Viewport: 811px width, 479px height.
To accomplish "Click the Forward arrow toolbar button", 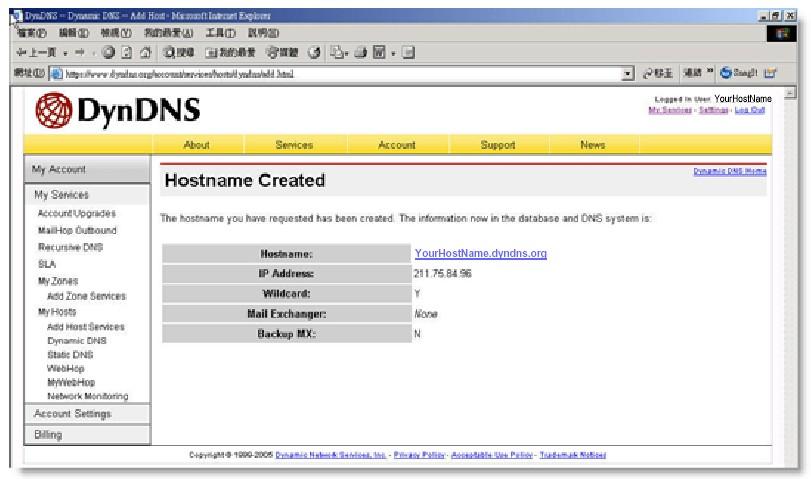I will coord(80,53).
